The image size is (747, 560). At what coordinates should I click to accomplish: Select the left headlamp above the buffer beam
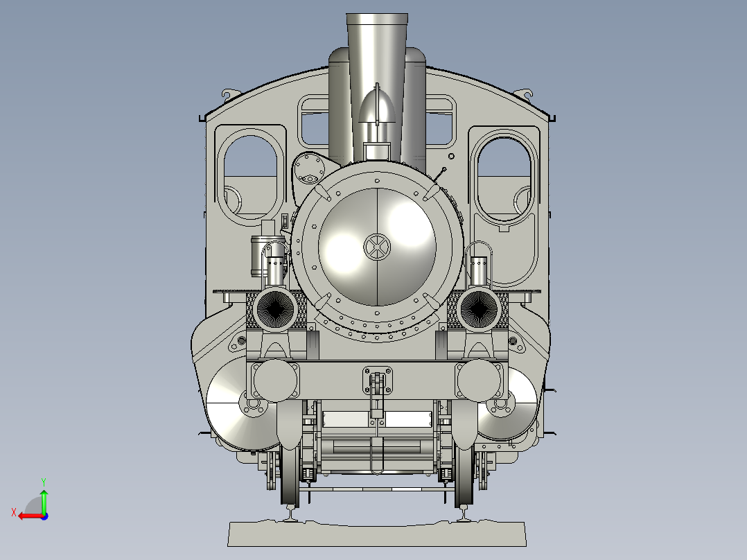275,309
